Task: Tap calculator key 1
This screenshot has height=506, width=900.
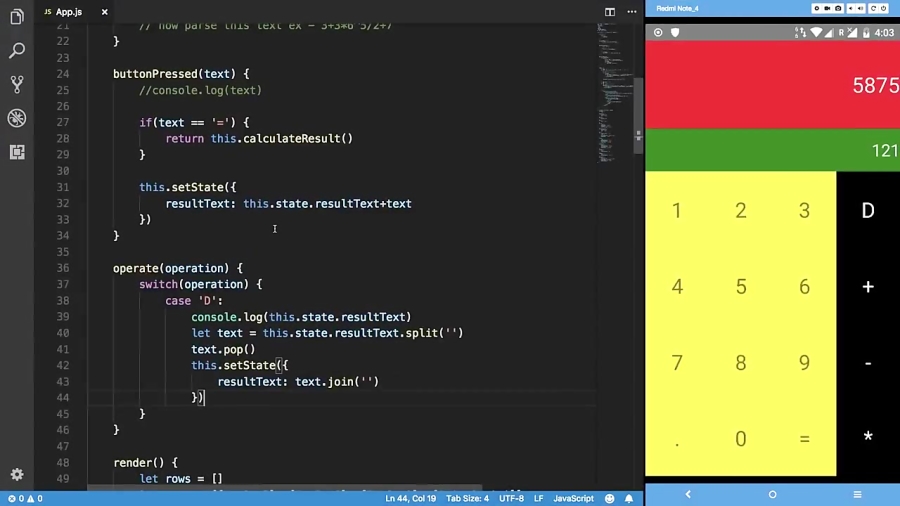Action: pyautogui.click(x=677, y=211)
